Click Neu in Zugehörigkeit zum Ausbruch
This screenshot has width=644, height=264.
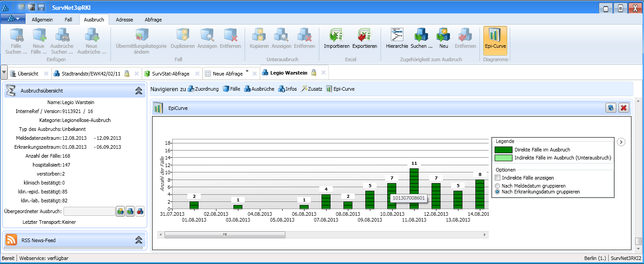[443, 35]
